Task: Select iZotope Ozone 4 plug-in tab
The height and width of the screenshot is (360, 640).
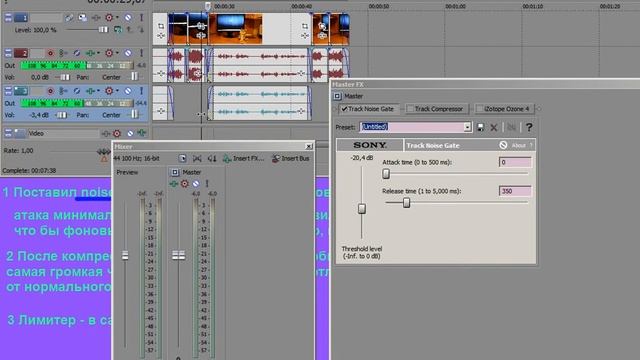Action: (x=504, y=109)
